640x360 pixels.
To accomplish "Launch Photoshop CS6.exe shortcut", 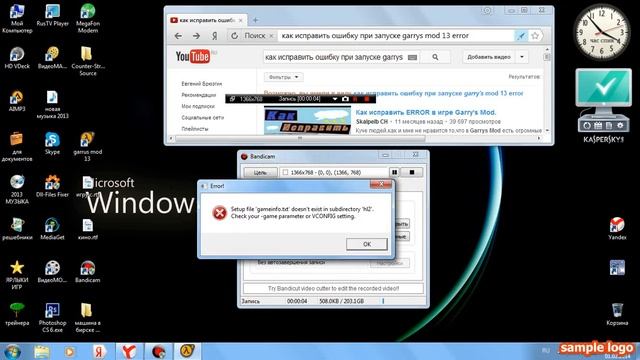I will point(52,318).
